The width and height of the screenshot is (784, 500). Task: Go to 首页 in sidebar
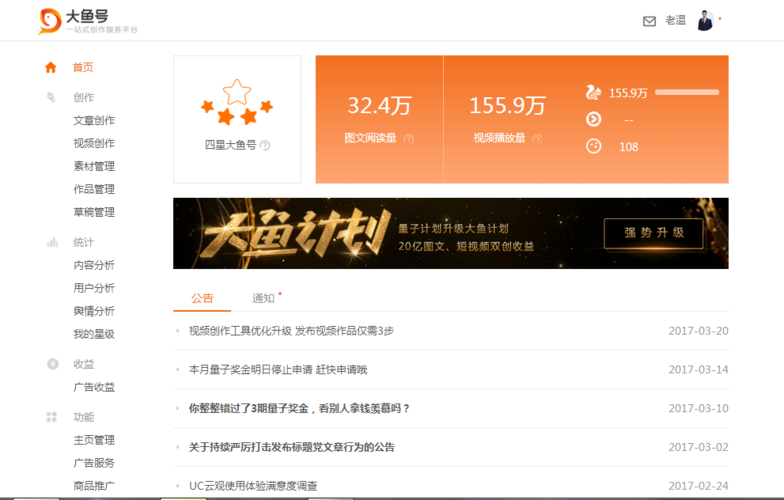pyautogui.click(x=83, y=68)
